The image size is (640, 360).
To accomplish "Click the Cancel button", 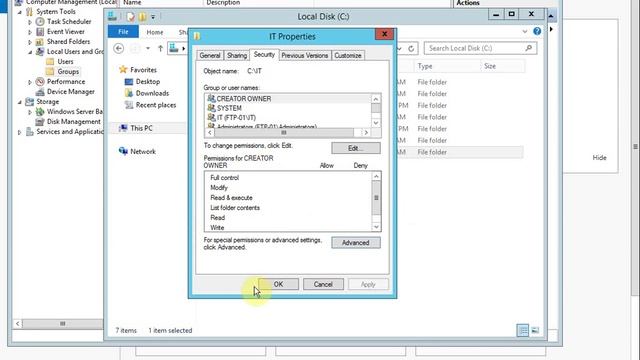I will (x=323, y=284).
